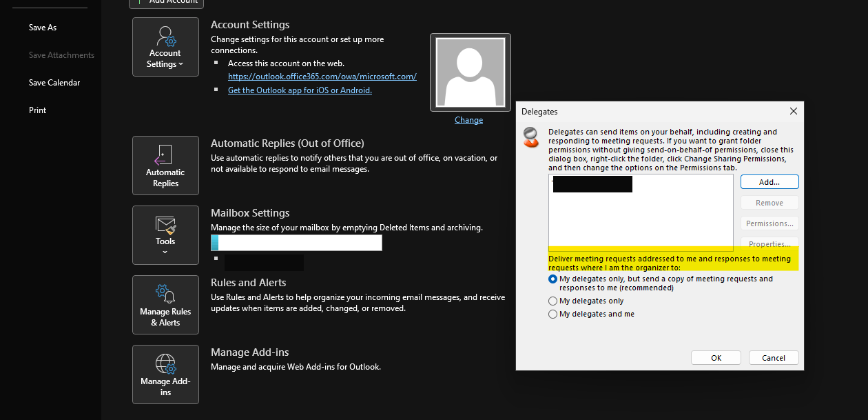Click the delegates key icon in the dialog
Screen dimensions: 868x420
[530, 137]
